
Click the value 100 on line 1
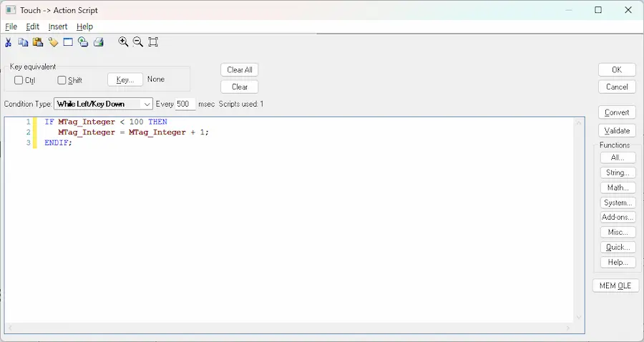pyautogui.click(x=137, y=122)
